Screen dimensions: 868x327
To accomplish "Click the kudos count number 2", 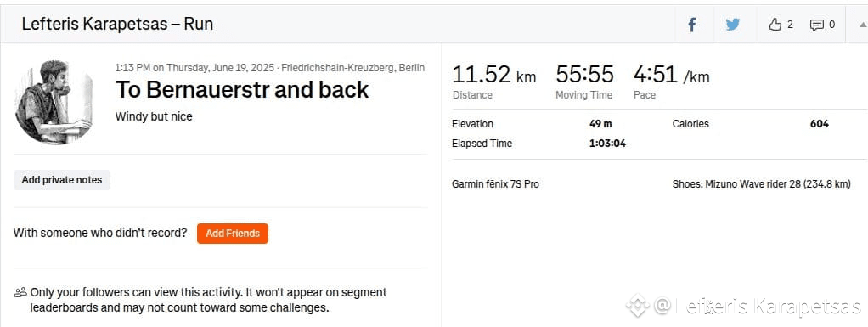I will [790, 25].
